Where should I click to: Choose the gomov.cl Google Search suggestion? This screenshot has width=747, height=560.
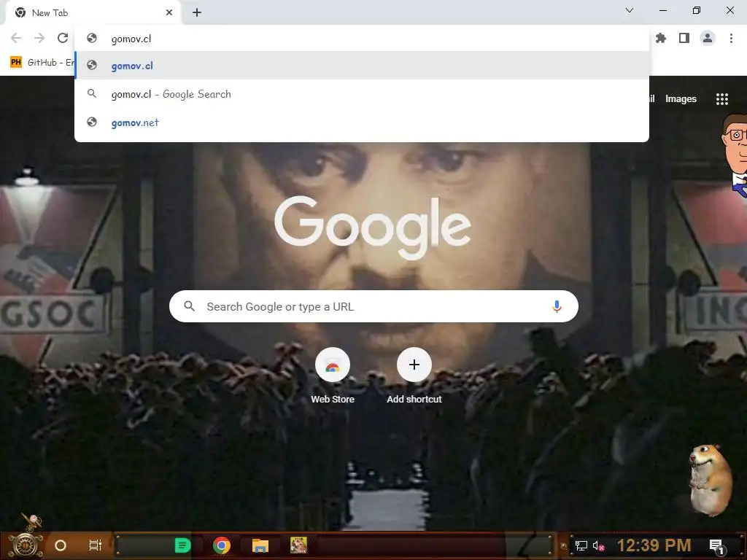[362, 94]
